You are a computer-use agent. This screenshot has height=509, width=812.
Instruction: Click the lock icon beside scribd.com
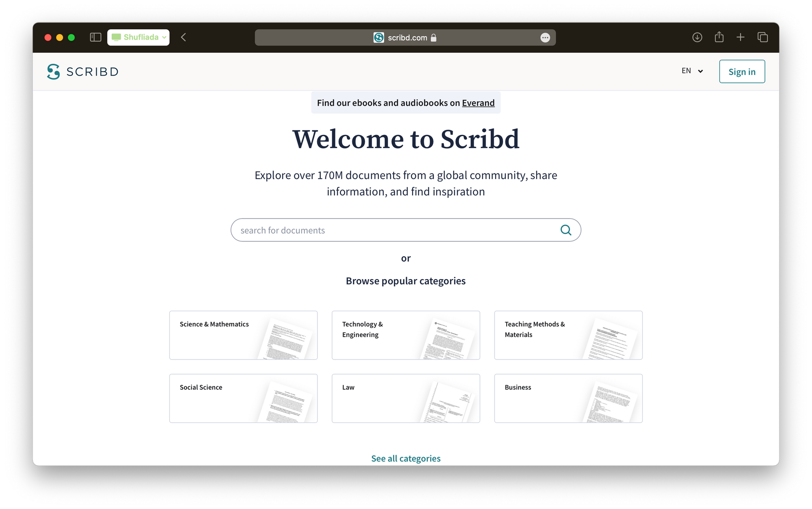coord(434,38)
